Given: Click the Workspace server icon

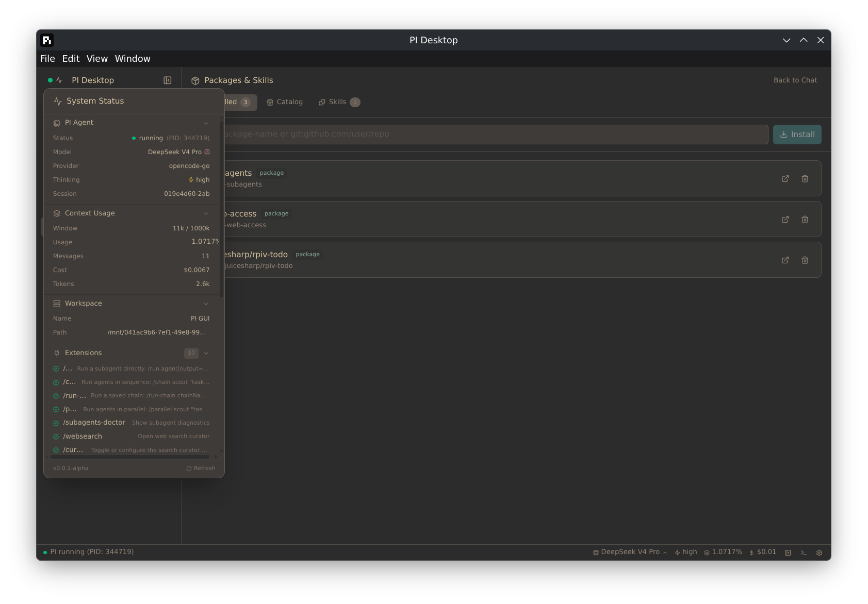Looking at the screenshot, I should 57,304.
